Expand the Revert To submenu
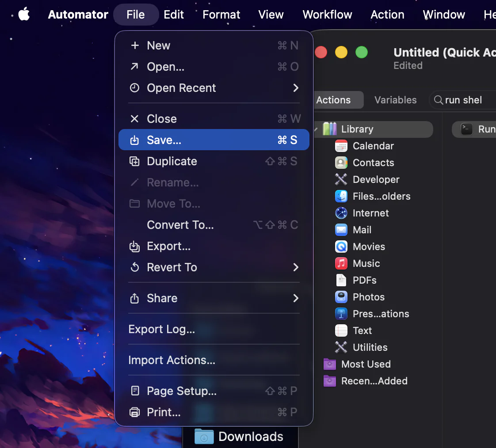 pos(214,267)
